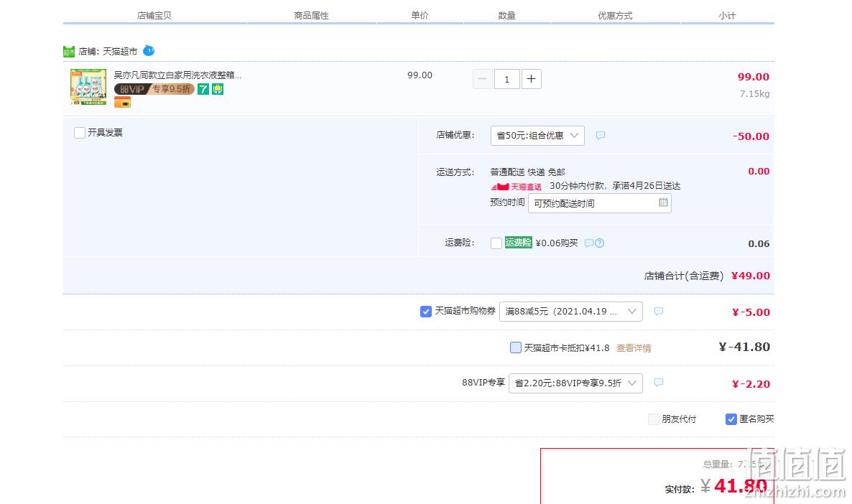Viewport: 852px width, 504px height.
Task: Click the 可预约配送时间 field
Action: click(599, 203)
